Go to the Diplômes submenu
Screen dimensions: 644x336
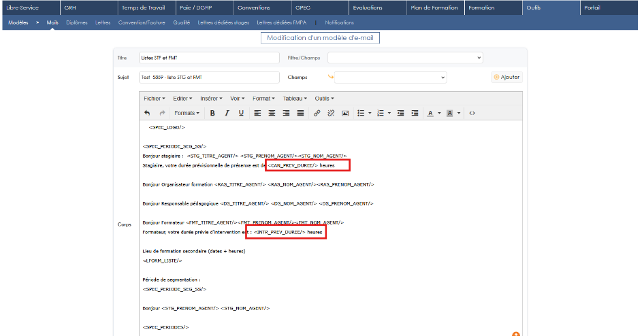pyautogui.click(x=77, y=22)
